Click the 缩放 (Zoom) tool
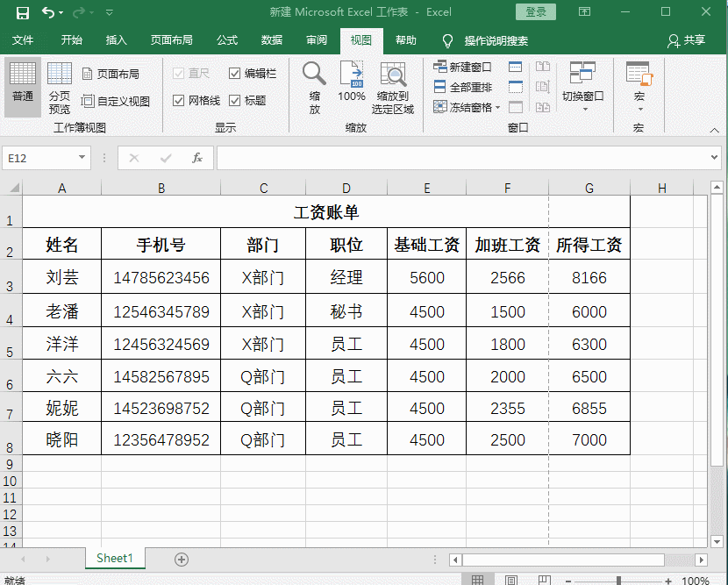728x585 pixels. click(313, 85)
